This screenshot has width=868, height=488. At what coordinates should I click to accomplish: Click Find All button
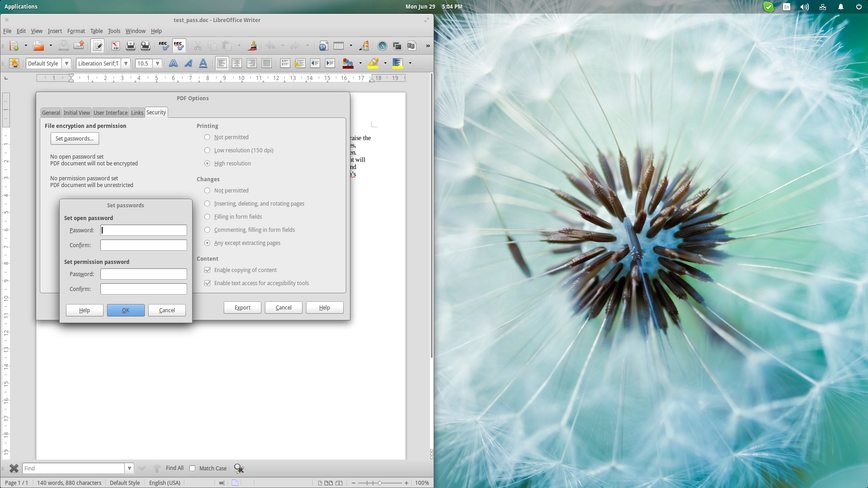pos(175,468)
